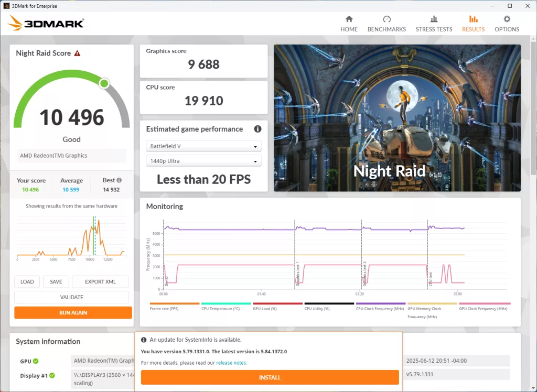This screenshot has width=537, height=392.
Task: Open the Battlefield V game dropdown
Action: point(204,146)
